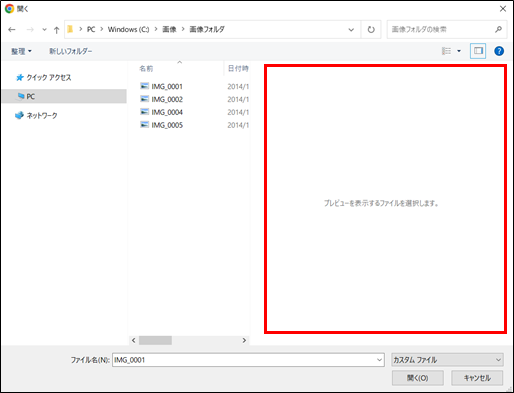Click the image icon of IMG_0001

[x=144, y=86]
